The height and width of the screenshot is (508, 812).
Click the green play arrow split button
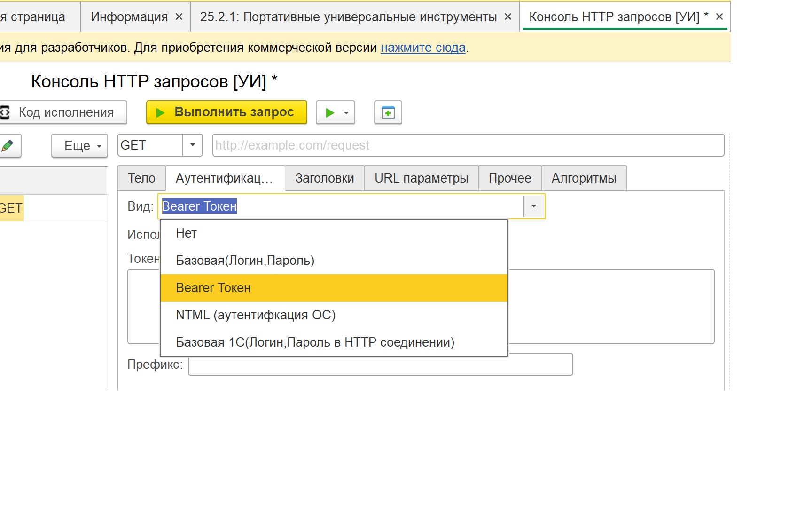coord(330,112)
